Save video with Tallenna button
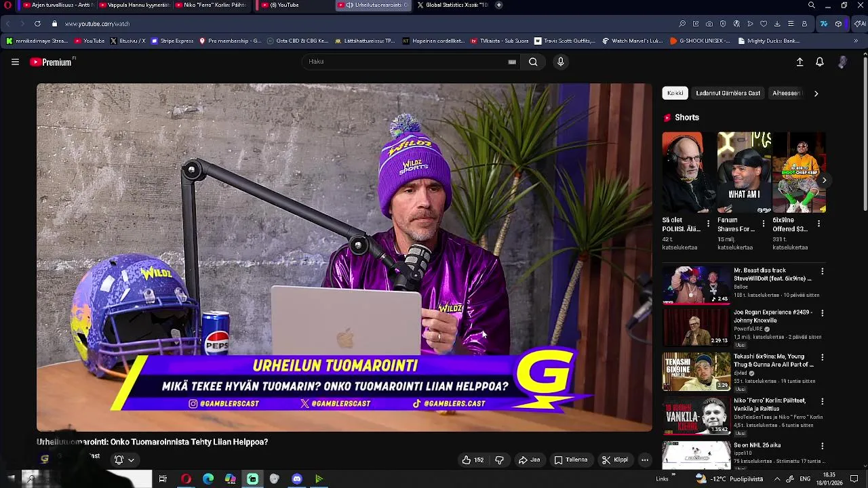The height and width of the screenshot is (488, 868). 571,460
